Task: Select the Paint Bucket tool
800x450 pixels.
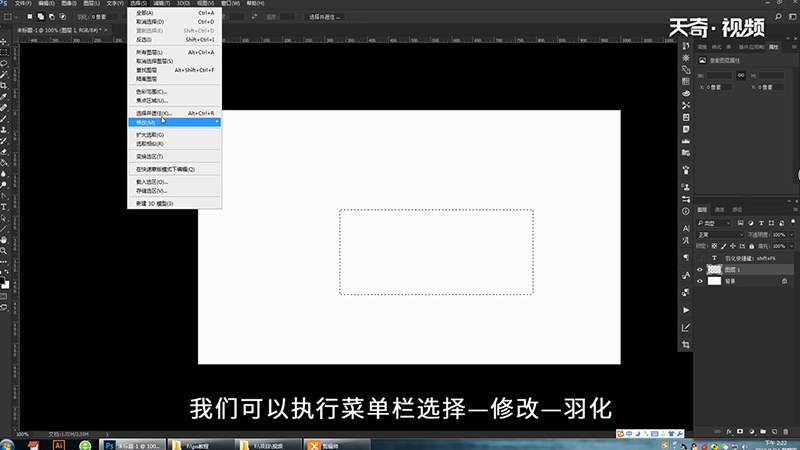Action: 4,163
